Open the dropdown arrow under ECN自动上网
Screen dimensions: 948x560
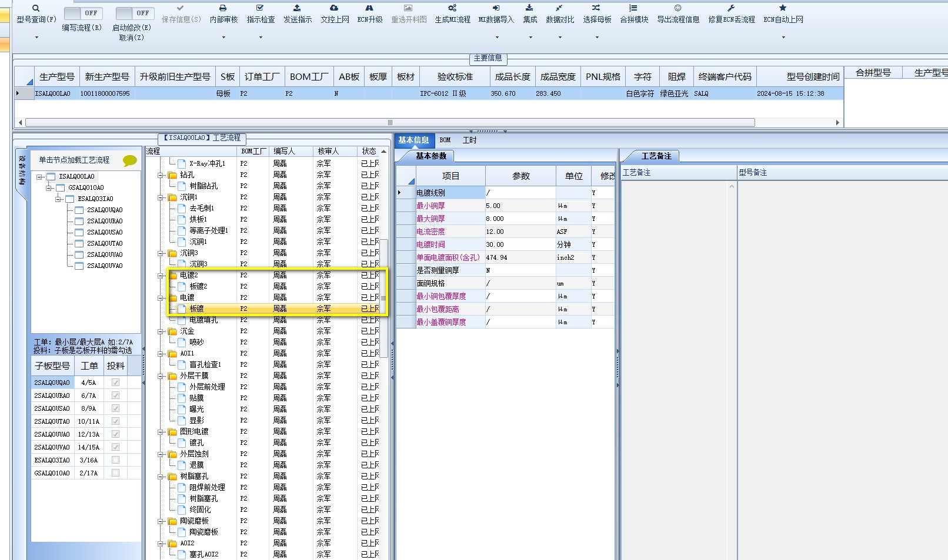(x=783, y=38)
